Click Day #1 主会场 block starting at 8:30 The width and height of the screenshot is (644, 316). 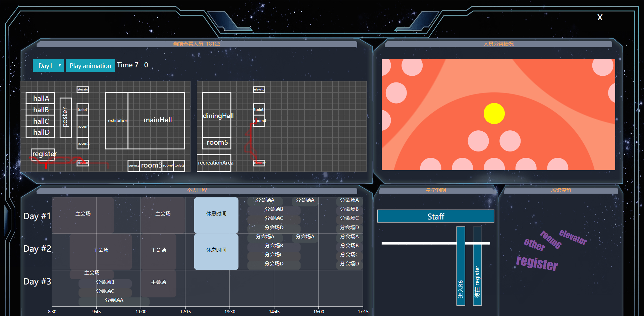tap(83, 215)
